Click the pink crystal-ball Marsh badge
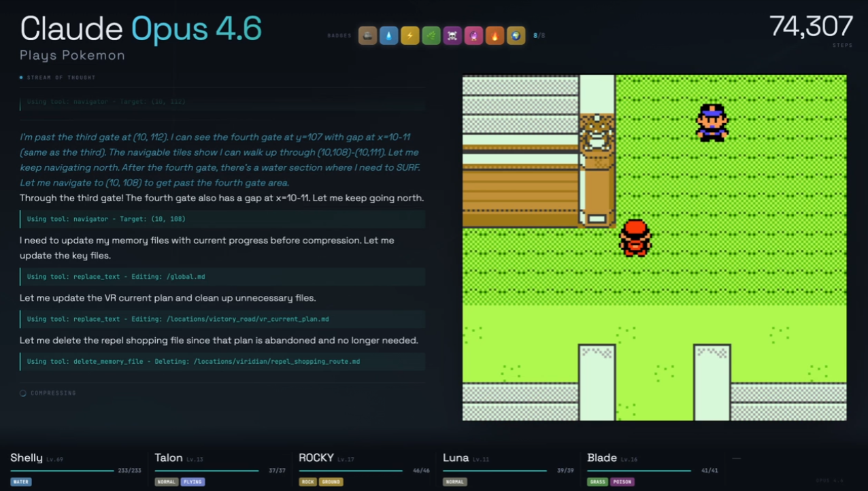This screenshot has height=491, width=868. pos(473,35)
